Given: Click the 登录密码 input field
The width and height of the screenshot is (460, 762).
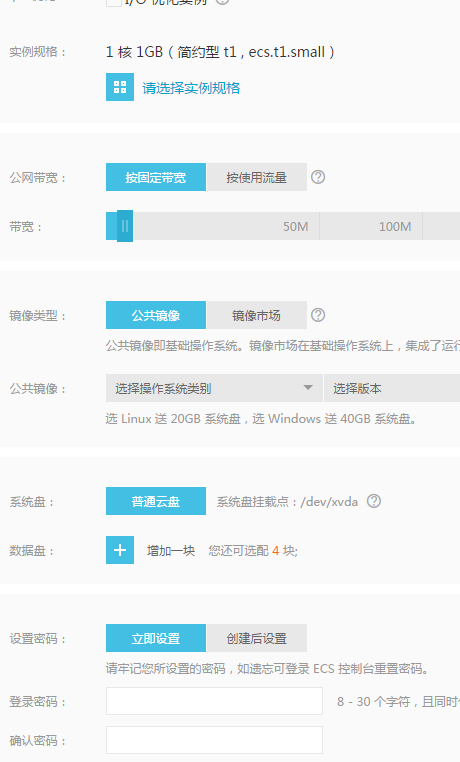Looking at the screenshot, I should pos(214,701).
